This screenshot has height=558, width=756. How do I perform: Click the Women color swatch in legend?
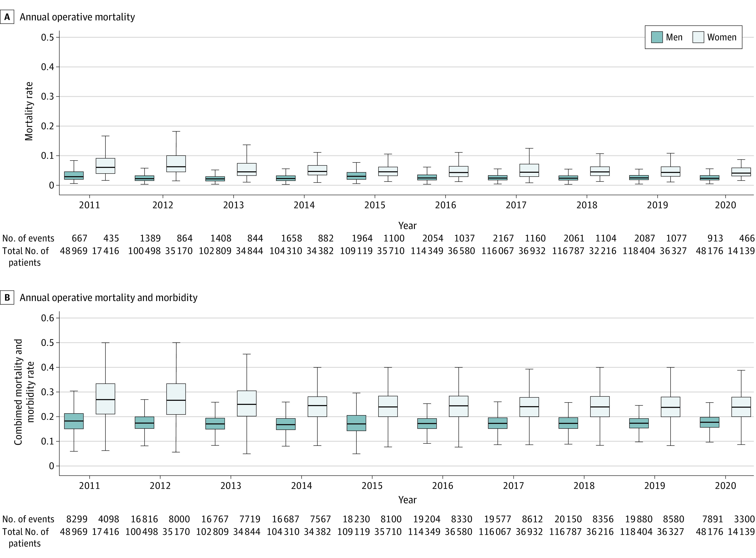pos(698,37)
